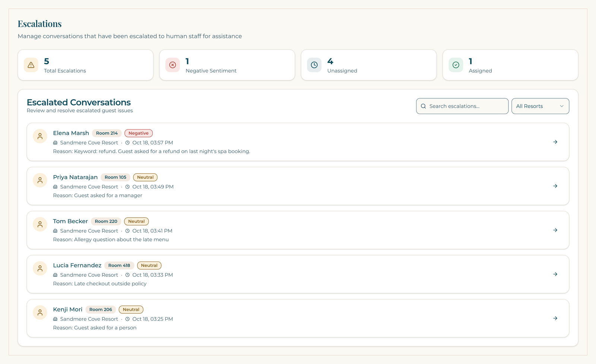This screenshot has height=364, width=596.
Task: Click the Escalations page title
Action: 40,24
